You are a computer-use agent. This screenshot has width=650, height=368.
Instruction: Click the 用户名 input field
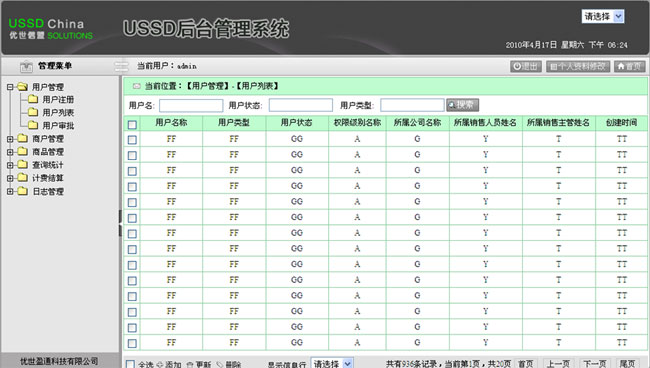(x=191, y=105)
